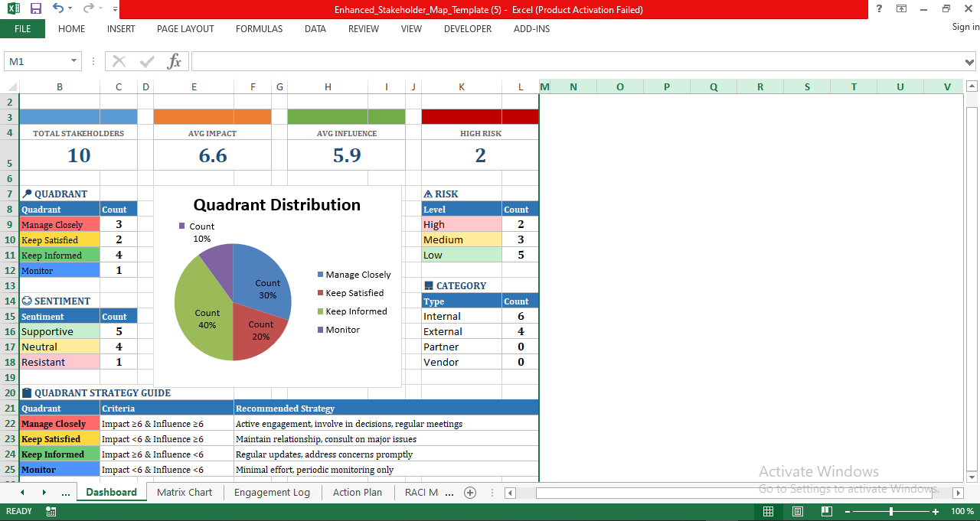Click the Insert Function fx icon
Viewport: 980px width, 521px height.
pos(175,61)
